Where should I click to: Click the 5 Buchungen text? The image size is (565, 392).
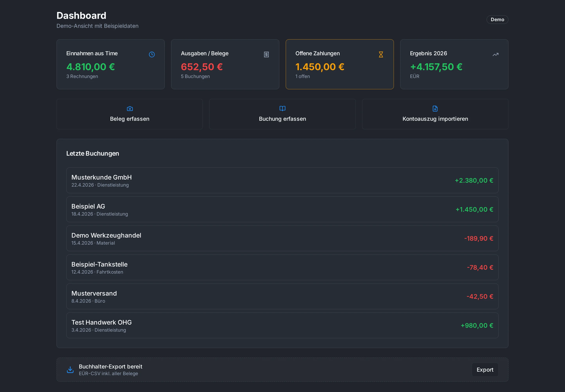point(195,76)
